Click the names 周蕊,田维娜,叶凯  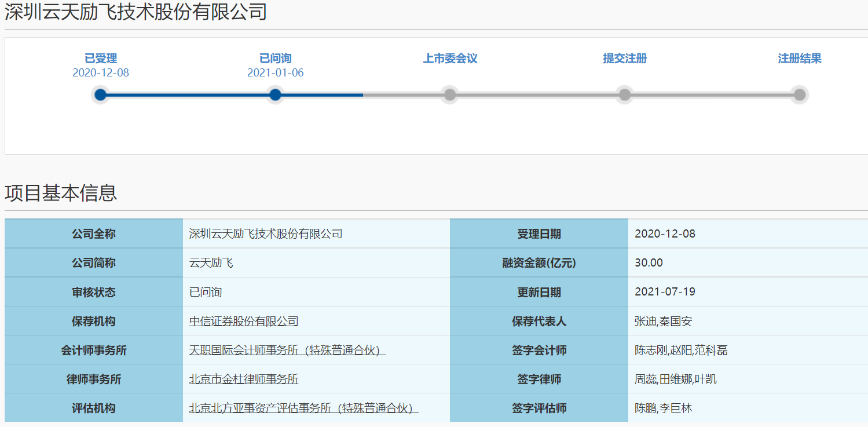[x=676, y=379]
